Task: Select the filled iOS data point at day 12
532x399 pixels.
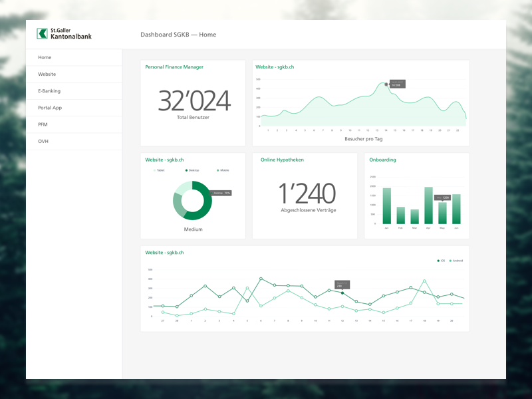Action: point(342,293)
